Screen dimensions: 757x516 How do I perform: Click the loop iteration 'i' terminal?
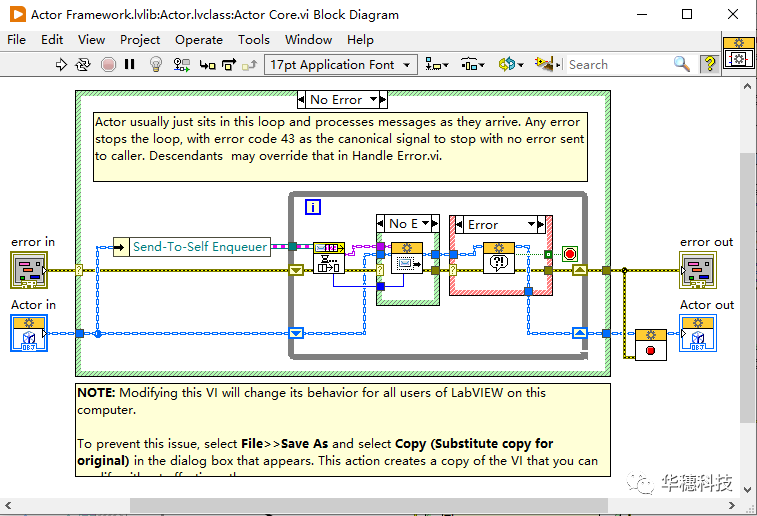click(313, 207)
